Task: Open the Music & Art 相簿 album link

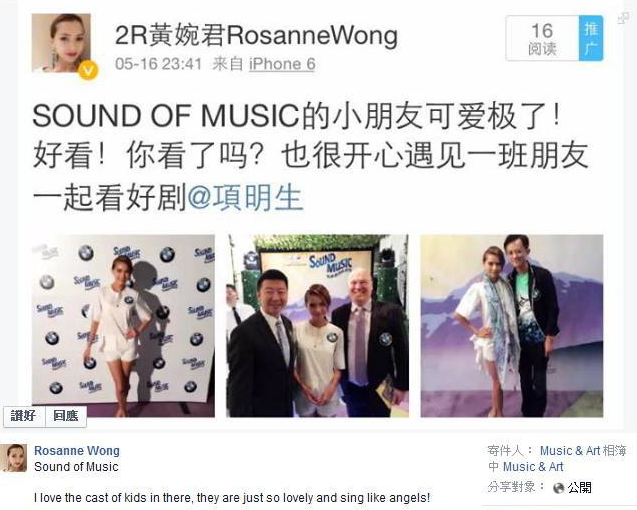Action: [583, 451]
